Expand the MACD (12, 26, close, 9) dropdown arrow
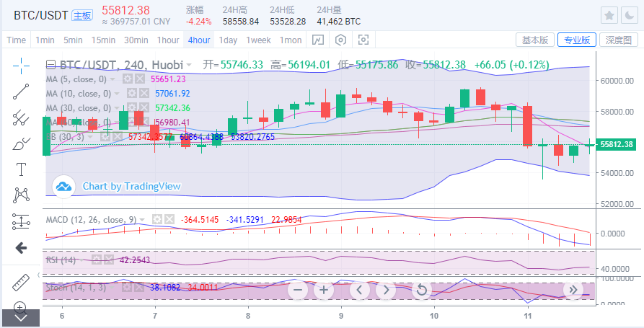Image resolution: width=644 pixels, height=328 pixels. point(143,220)
